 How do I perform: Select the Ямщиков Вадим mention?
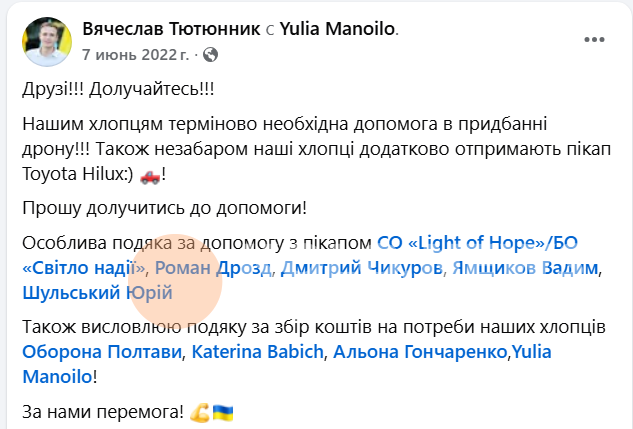point(525,267)
